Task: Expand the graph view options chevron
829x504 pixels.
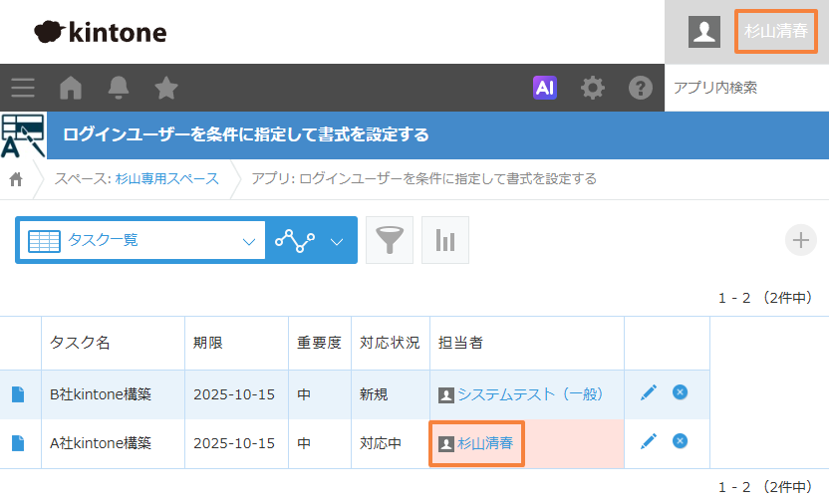Action: [x=337, y=240]
